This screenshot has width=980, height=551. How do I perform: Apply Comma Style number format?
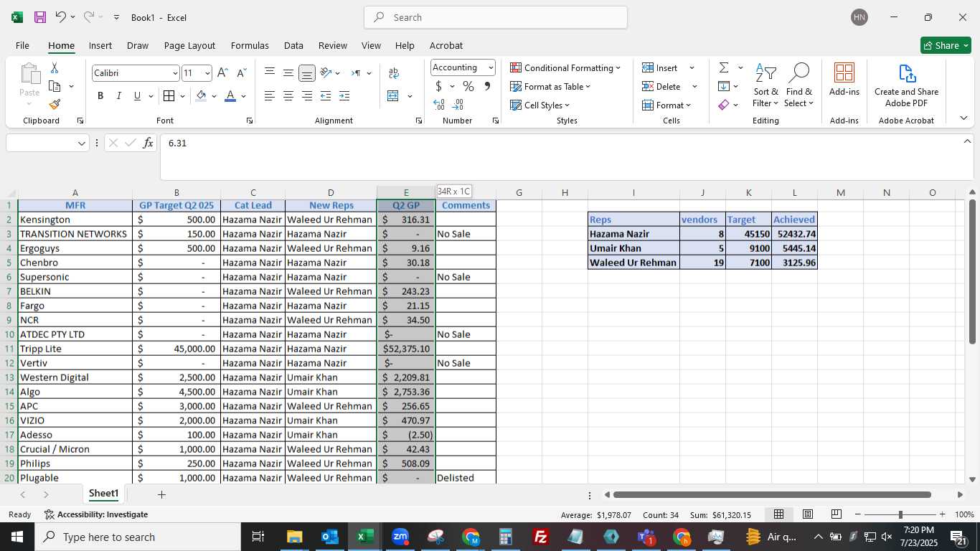tap(487, 86)
